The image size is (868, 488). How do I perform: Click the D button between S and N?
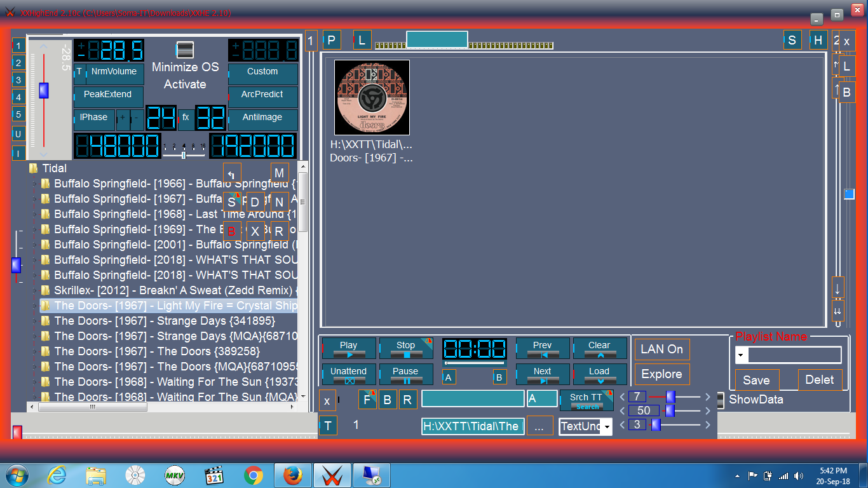[x=255, y=203]
